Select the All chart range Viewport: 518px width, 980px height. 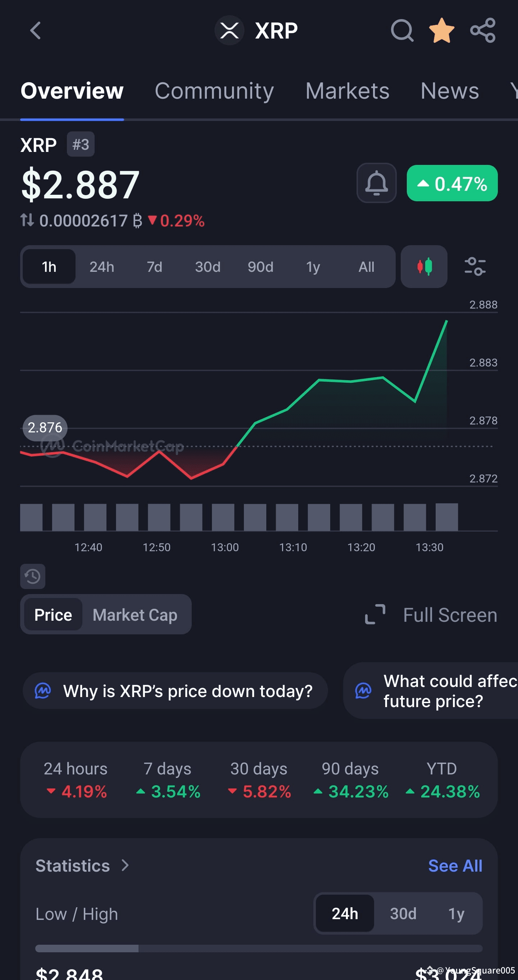(x=366, y=267)
